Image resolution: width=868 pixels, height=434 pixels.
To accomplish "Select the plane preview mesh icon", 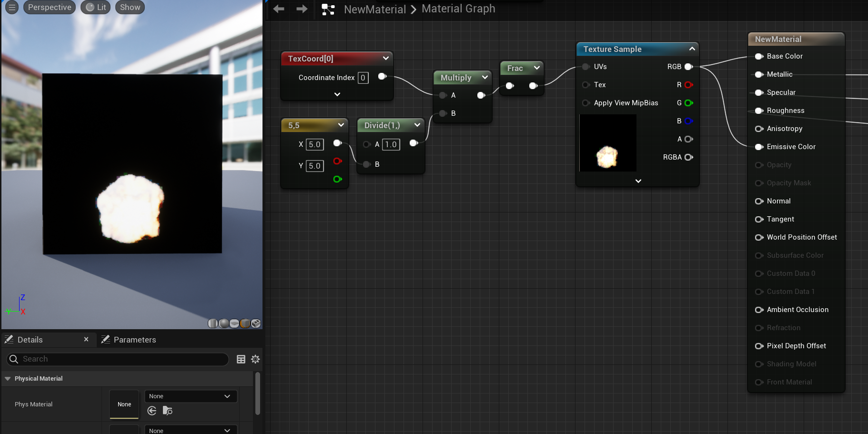I will [x=234, y=323].
